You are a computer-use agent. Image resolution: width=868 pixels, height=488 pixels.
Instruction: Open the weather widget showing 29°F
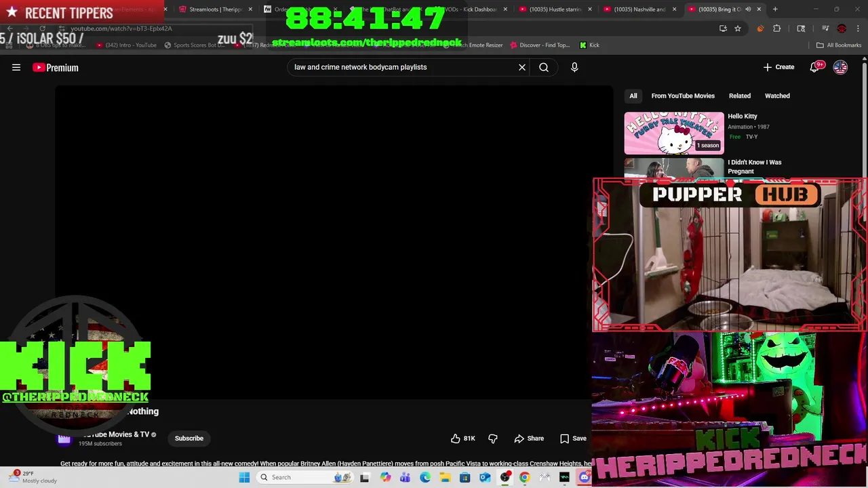(x=33, y=477)
